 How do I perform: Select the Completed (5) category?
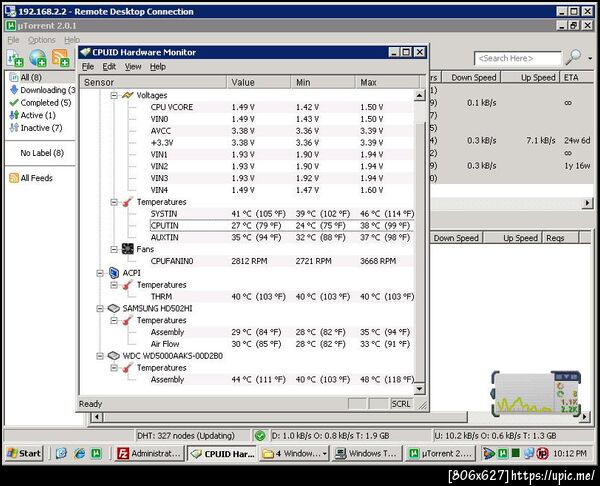pos(41,103)
